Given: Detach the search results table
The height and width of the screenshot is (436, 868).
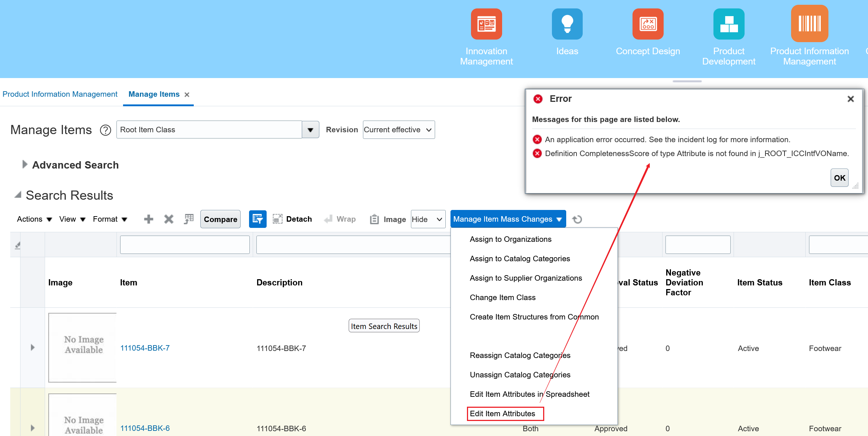Looking at the screenshot, I should [x=293, y=219].
